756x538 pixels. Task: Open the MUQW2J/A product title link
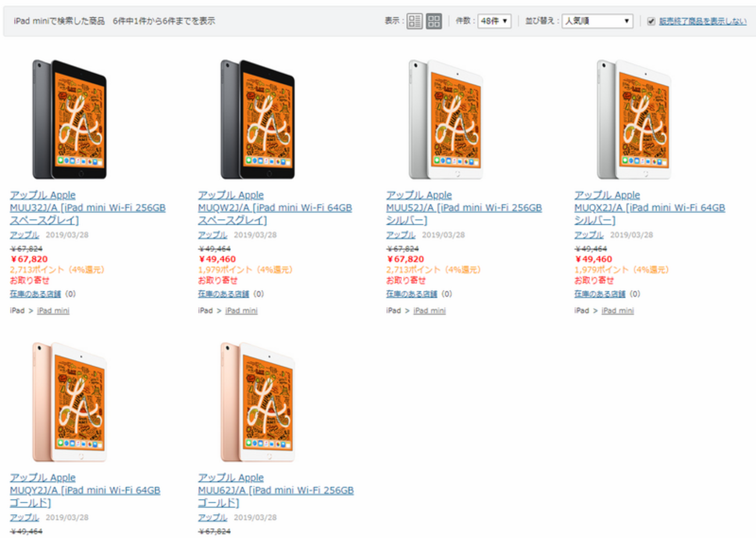(x=274, y=208)
